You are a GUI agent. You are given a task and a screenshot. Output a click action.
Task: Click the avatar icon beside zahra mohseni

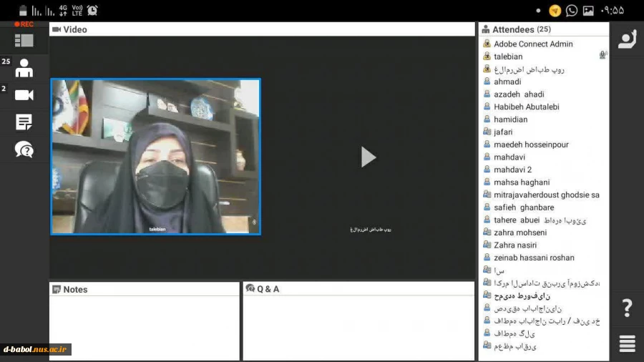[x=487, y=232]
